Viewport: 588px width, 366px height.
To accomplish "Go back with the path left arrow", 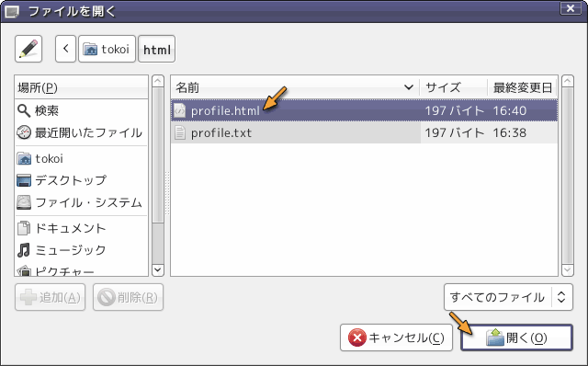I will click(x=65, y=49).
